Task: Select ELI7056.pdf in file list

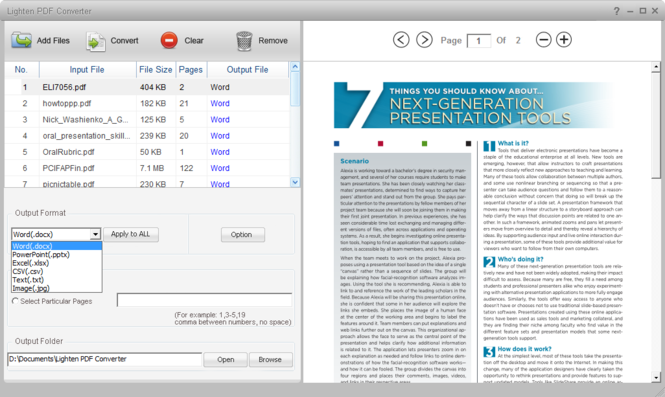Action: (64, 87)
